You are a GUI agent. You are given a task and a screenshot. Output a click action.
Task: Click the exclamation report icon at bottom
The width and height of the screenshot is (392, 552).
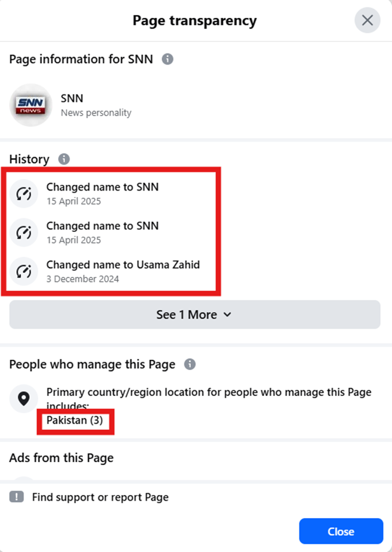tap(17, 497)
